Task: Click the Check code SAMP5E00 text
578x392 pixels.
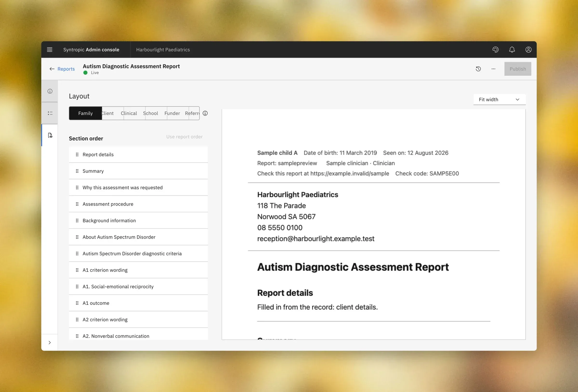Action: tap(427, 174)
